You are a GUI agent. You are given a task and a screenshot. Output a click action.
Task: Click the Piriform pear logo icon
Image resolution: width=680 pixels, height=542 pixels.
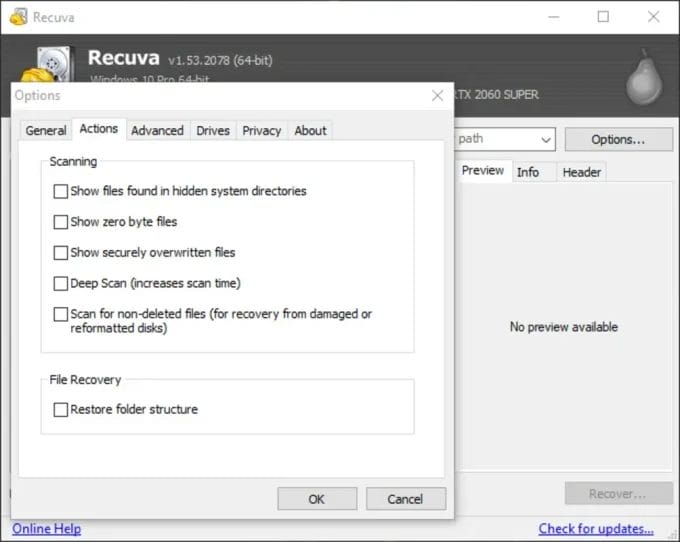[x=643, y=79]
